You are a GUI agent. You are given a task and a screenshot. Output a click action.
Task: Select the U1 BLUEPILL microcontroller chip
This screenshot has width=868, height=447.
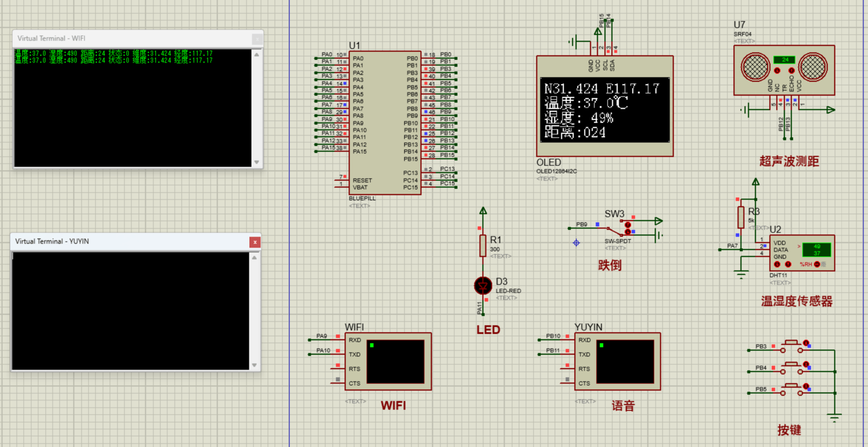click(384, 123)
